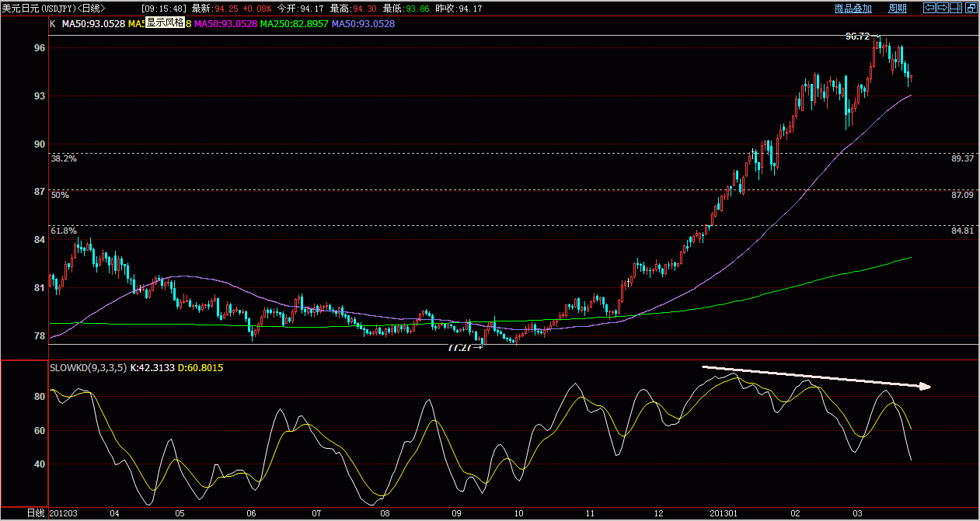Viewport: 980px width, 521px height.
Task: Click the 201203 date axis label
Action: click(64, 514)
